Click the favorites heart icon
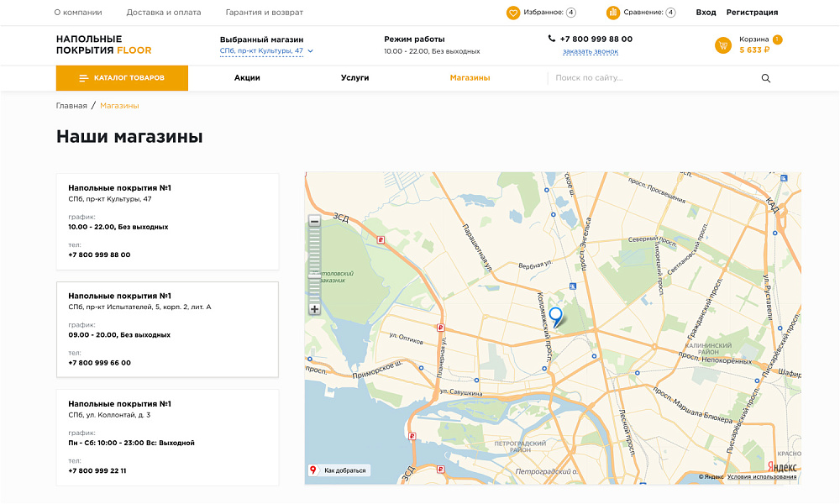The image size is (840, 504). [x=513, y=13]
